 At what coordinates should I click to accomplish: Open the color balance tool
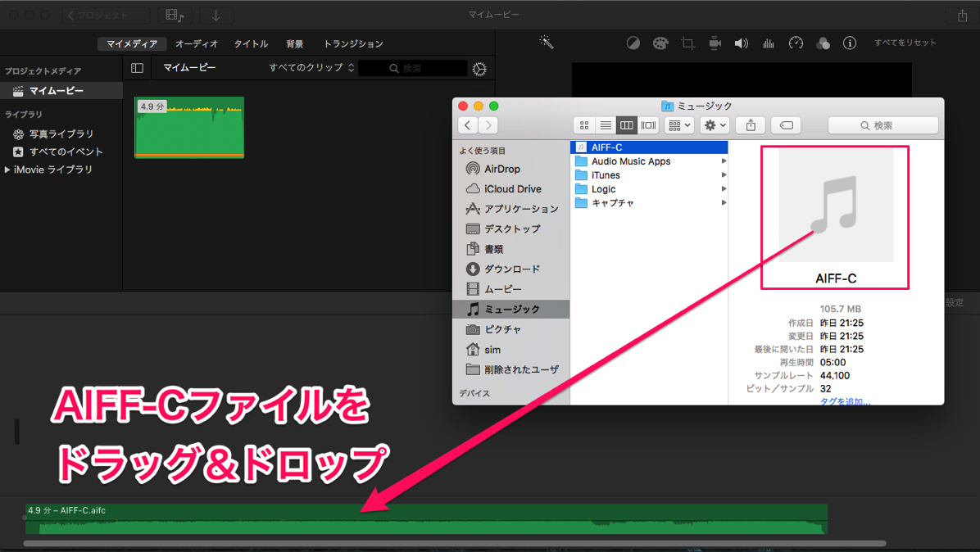tap(633, 43)
